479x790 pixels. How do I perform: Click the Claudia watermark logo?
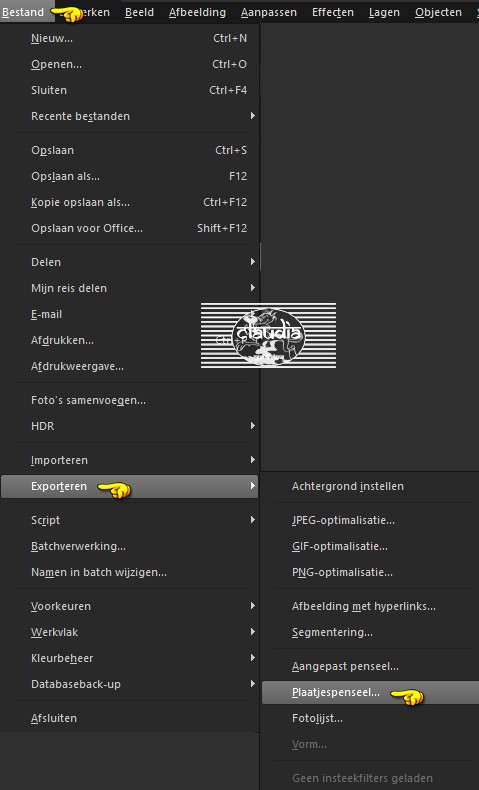pos(268,335)
